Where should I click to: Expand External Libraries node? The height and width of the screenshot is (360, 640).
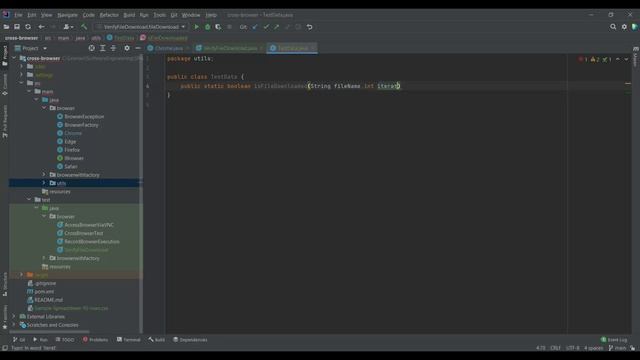(14, 316)
